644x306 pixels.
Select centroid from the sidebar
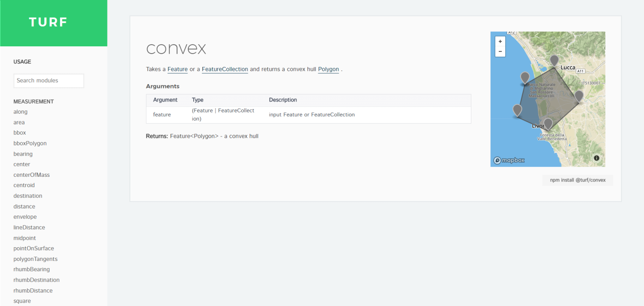click(24, 185)
